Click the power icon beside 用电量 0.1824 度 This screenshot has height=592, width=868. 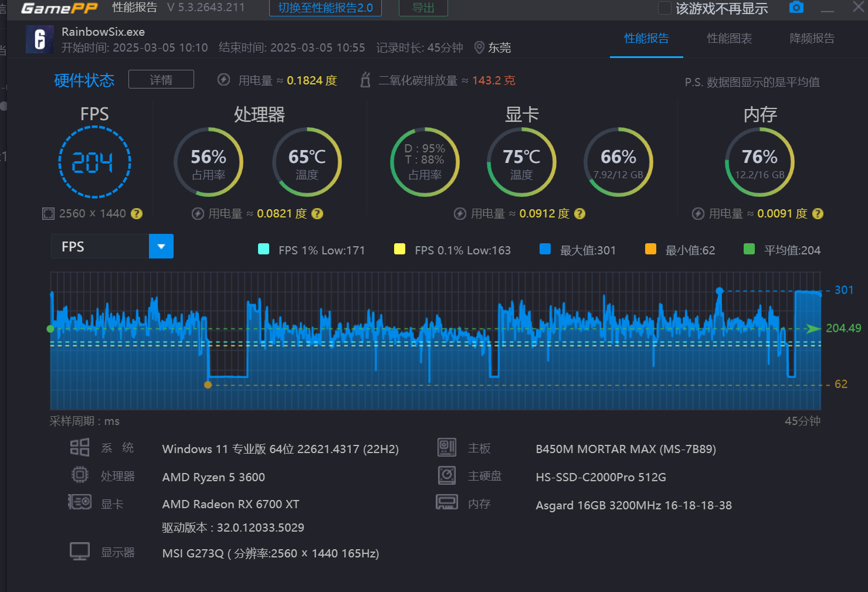223,80
